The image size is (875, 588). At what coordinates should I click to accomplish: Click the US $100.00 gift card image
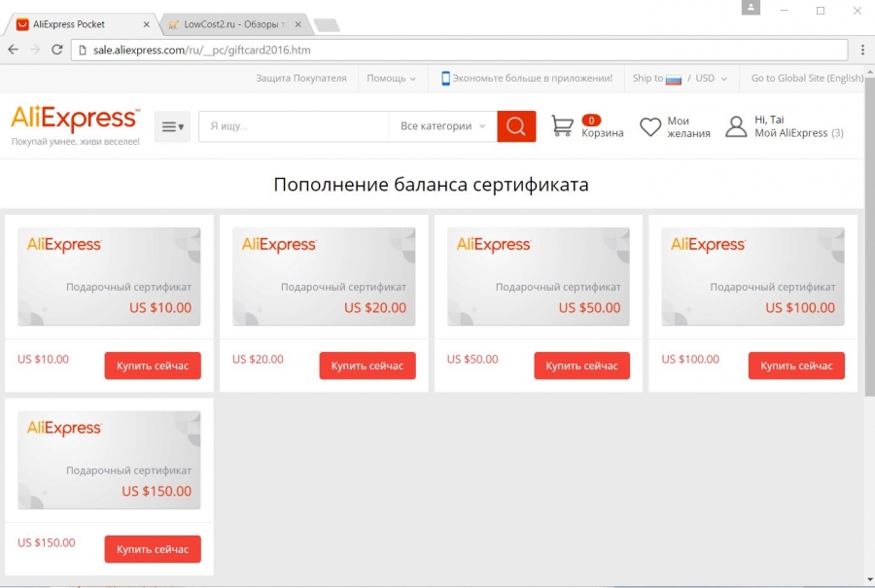click(x=752, y=276)
